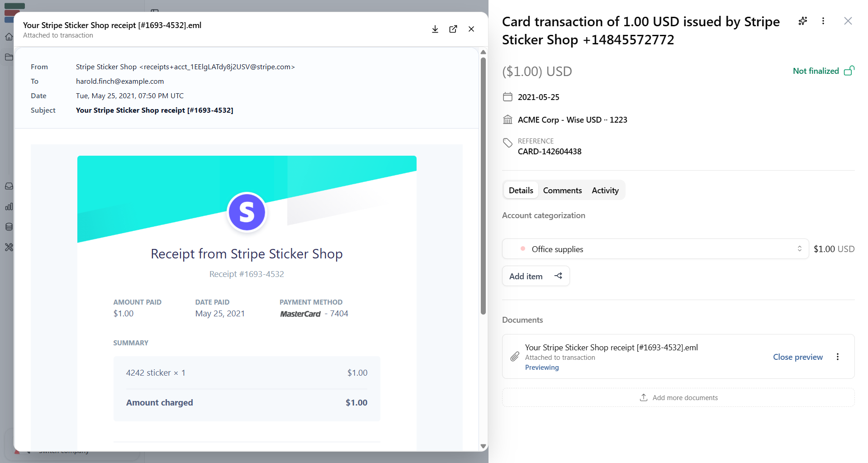The height and width of the screenshot is (463, 868).
Task: Open the Reports bar-chart icon in the sidebar
Action: (x=9, y=206)
